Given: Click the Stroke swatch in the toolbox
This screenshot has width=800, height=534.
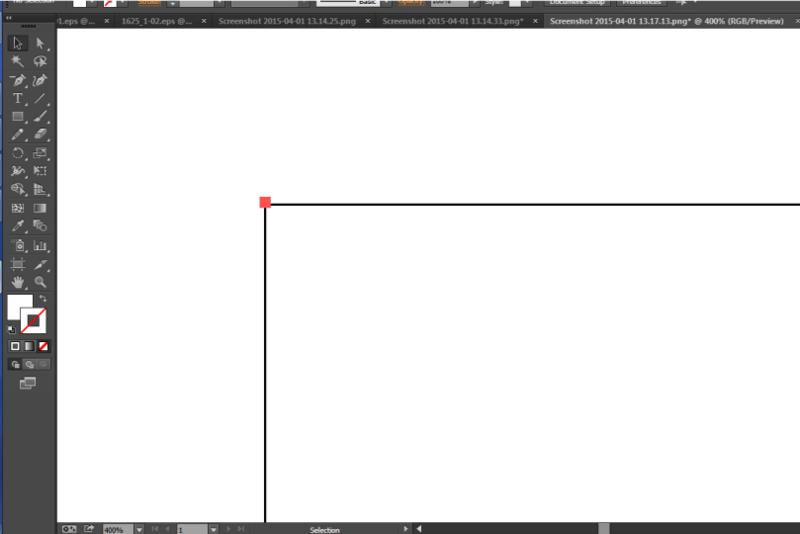Looking at the screenshot, I should [34, 321].
